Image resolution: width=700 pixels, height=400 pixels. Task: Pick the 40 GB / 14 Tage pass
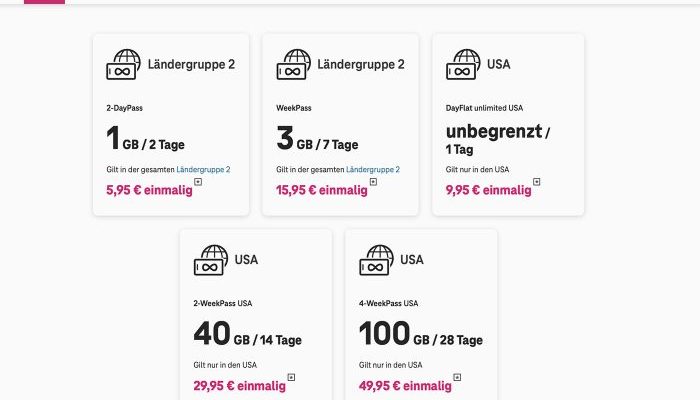244,335
